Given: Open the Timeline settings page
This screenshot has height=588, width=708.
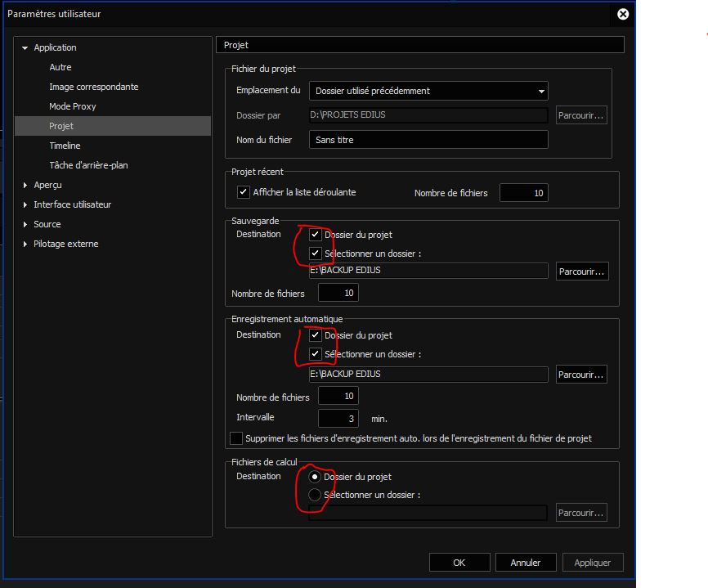Looking at the screenshot, I should click(65, 146).
